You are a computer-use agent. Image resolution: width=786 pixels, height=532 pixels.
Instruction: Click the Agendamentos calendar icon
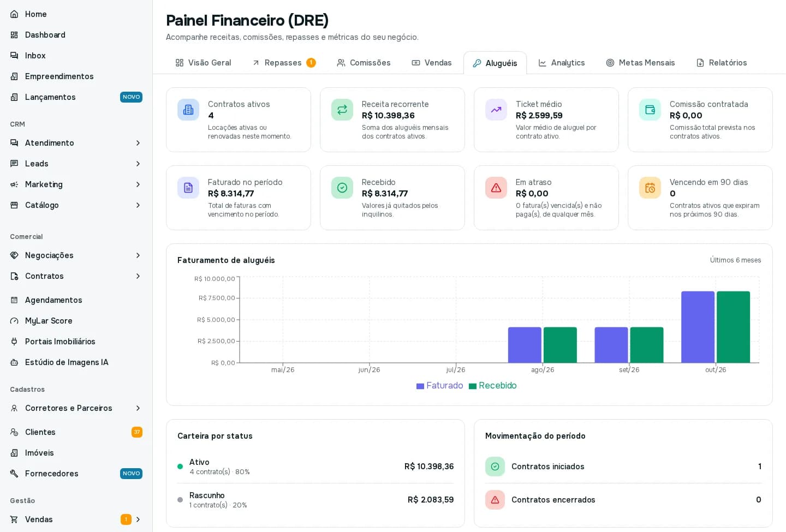[x=14, y=300]
